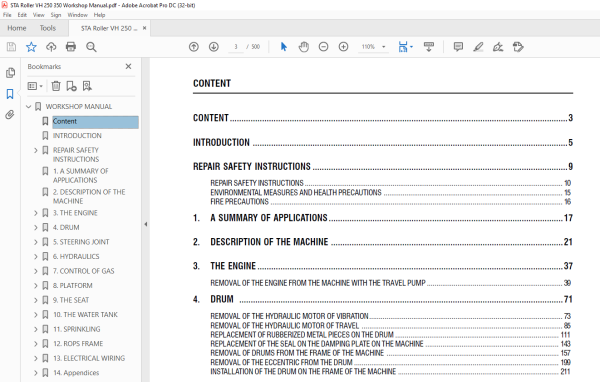600x382 pixels.
Task: Open the bookmark options dropdown
Action: (35, 86)
